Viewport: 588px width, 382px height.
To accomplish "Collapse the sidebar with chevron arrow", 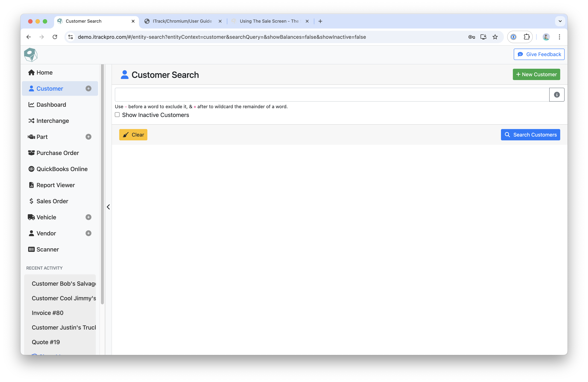I will pos(108,207).
